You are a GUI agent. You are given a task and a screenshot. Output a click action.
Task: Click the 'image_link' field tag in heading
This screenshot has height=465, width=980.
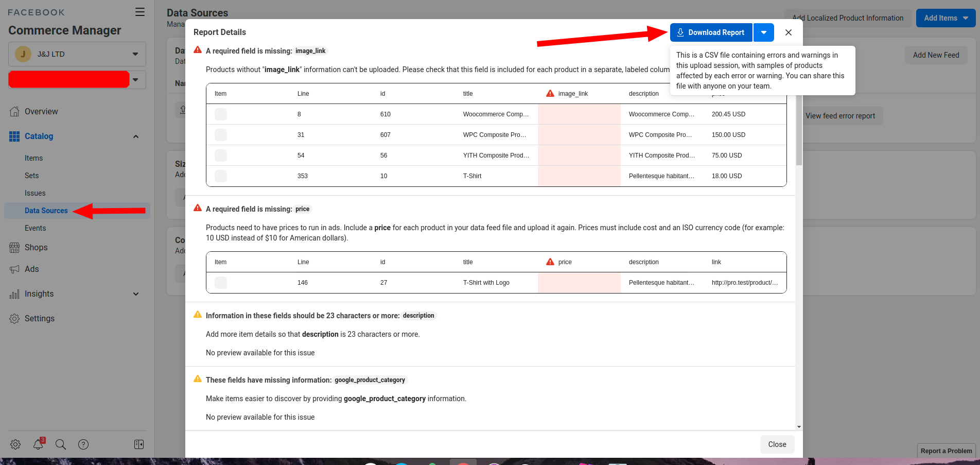[x=310, y=51]
